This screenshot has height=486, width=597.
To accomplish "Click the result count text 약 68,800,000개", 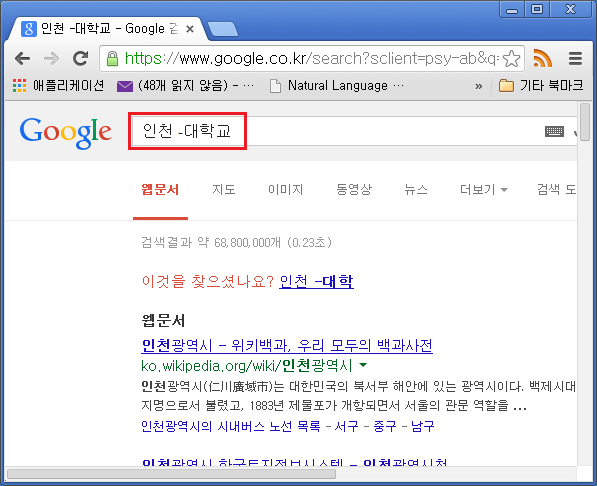I will click(239, 242).
